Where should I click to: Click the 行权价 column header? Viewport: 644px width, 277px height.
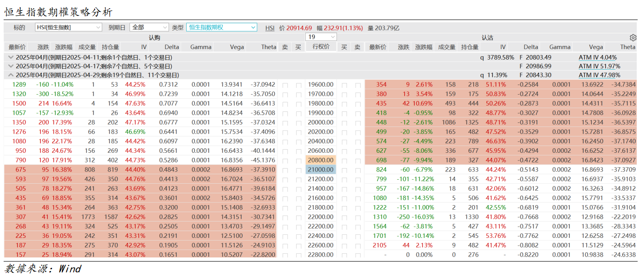point(321,47)
